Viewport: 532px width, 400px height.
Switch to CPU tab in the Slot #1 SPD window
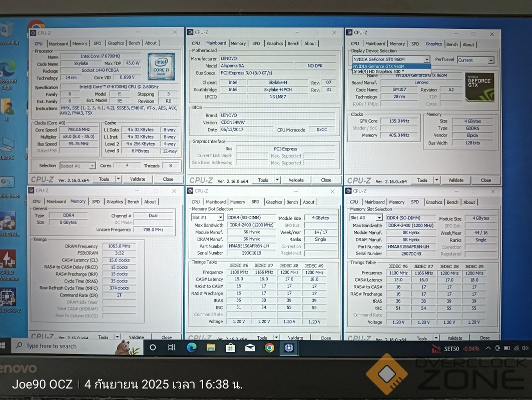pyautogui.click(x=196, y=201)
